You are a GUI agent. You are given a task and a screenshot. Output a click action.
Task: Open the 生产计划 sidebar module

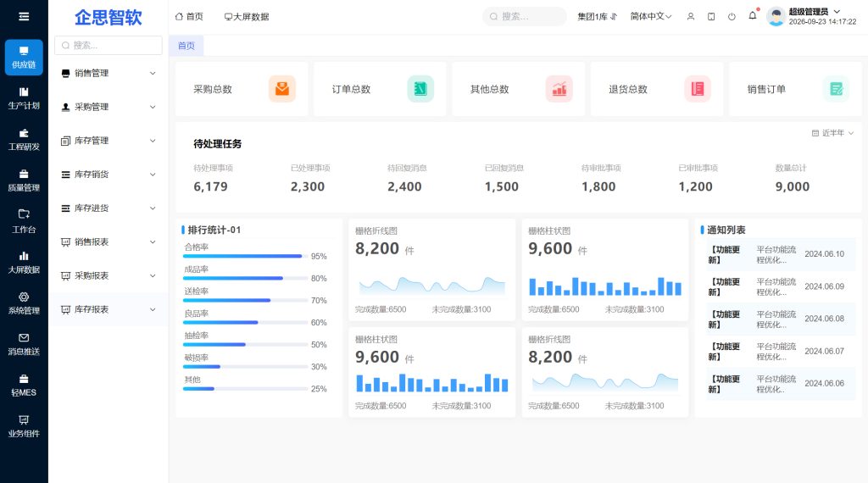point(24,98)
